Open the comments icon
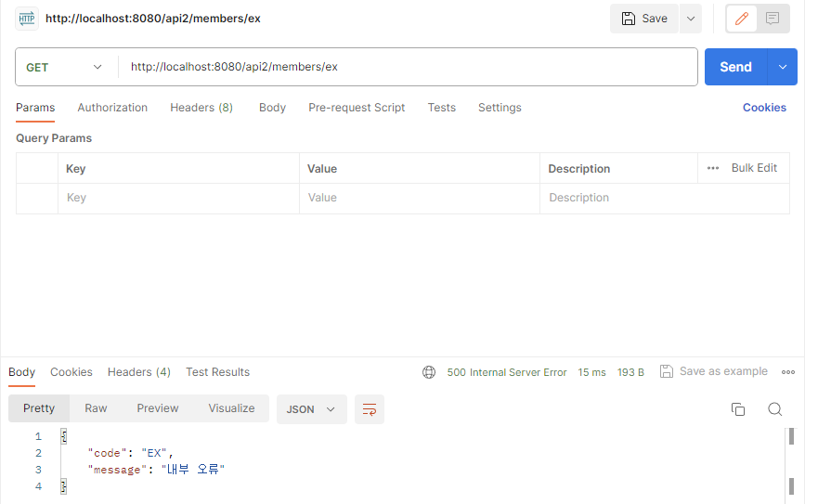The image size is (818, 504). (773, 19)
